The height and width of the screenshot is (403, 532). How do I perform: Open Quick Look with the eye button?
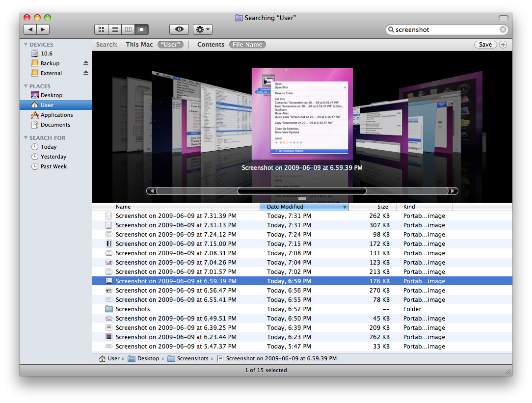[179, 29]
